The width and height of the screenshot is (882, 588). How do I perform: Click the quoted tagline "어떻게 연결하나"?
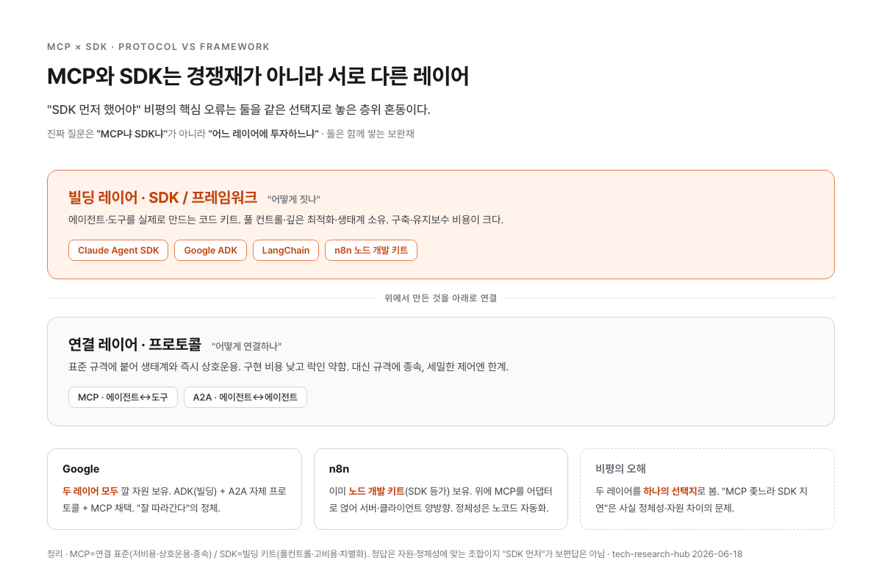pos(246,345)
